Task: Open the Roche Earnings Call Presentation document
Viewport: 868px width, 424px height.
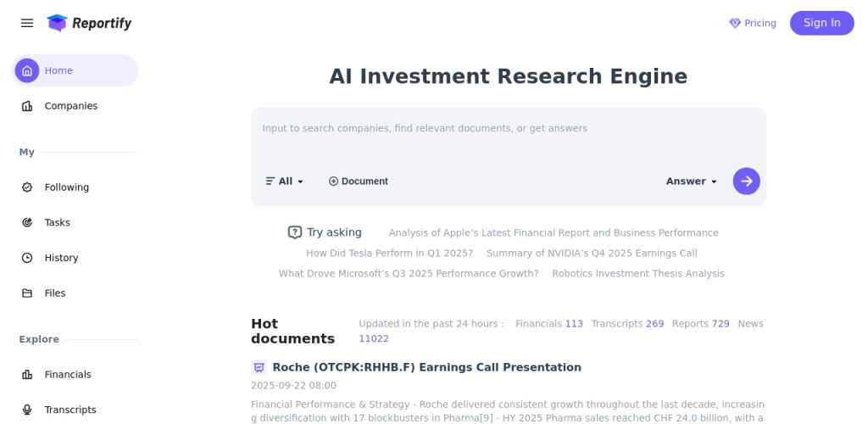Action: click(426, 367)
